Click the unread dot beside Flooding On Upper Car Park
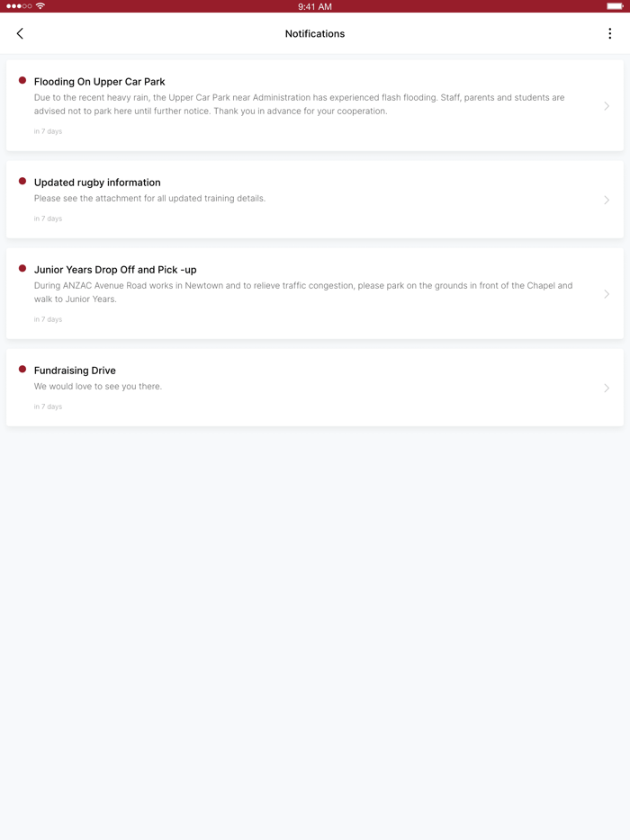The height and width of the screenshot is (840, 630). point(22,80)
